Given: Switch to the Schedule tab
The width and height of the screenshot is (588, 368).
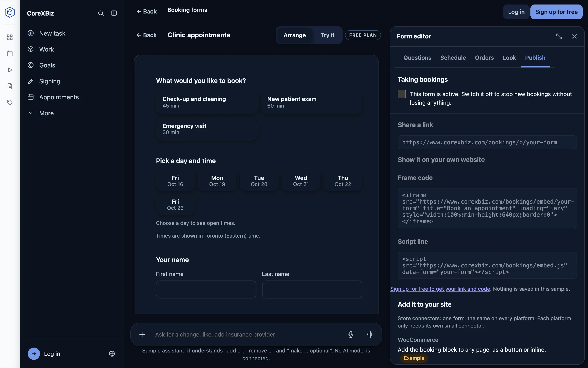Looking at the screenshot, I should [453, 58].
